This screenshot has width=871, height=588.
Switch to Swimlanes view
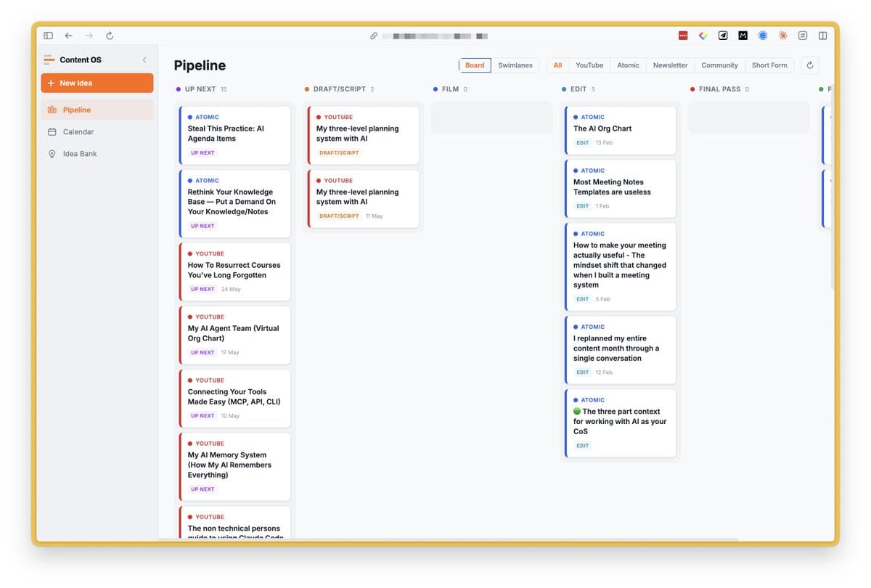(x=515, y=65)
